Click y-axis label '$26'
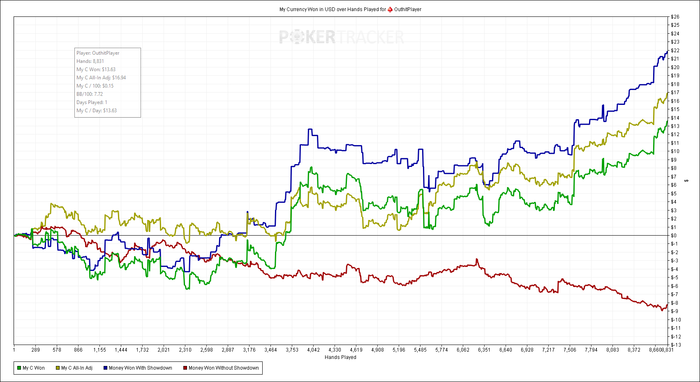The image size is (700, 382). [x=675, y=17]
